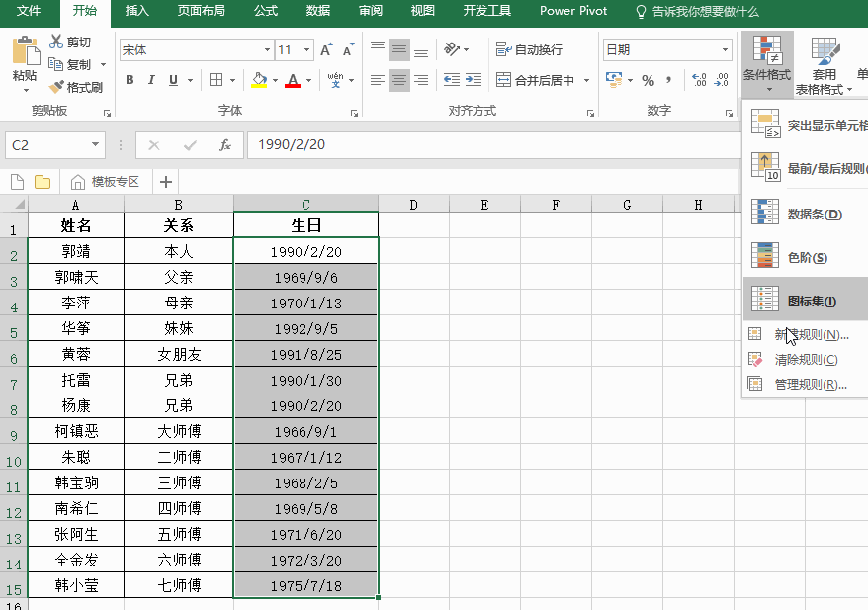Viewport: 868px width, 610px height.
Task: Click the Cut (剪切) scissors icon
Action: (x=56, y=42)
